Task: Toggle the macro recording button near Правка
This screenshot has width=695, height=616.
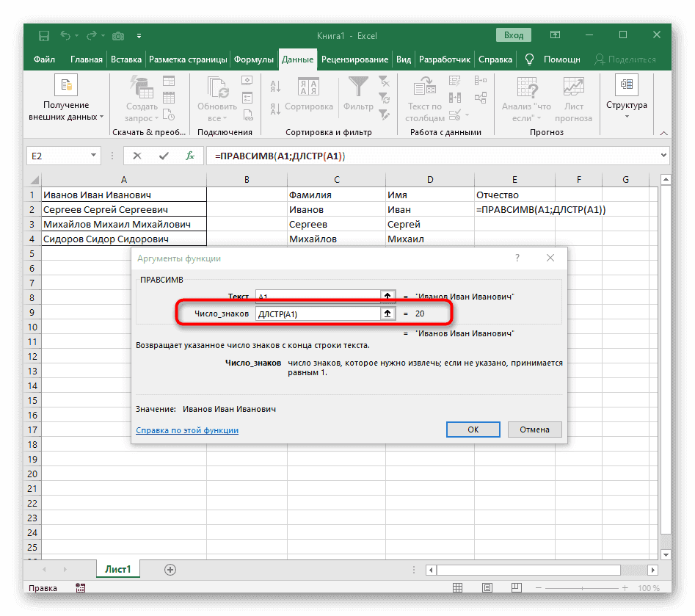Action: [80, 587]
